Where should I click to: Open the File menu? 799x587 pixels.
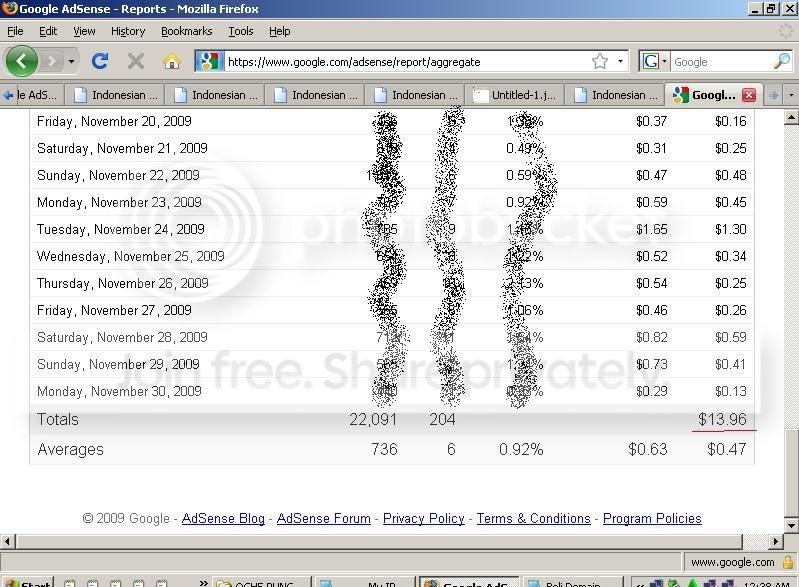[15, 32]
